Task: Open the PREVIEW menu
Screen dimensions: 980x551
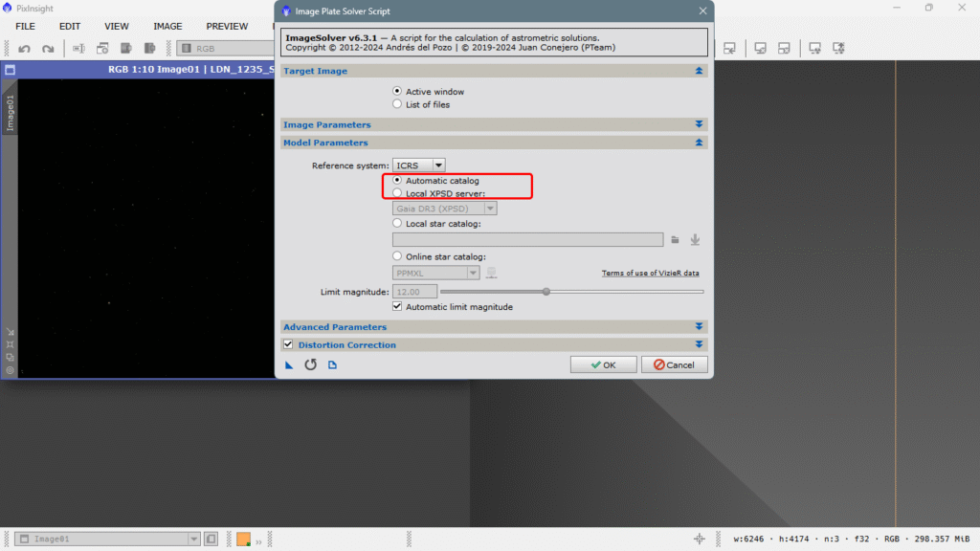Action: tap(227, 26)
